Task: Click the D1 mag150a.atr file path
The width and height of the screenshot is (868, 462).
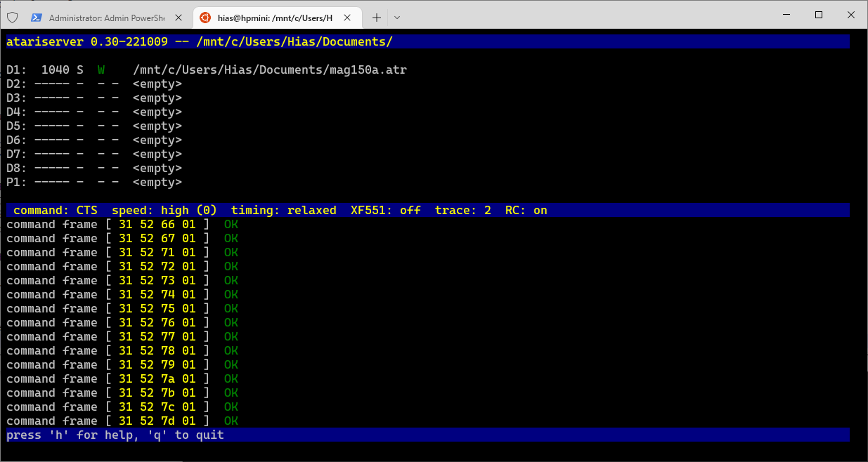Action: (269, 70)
